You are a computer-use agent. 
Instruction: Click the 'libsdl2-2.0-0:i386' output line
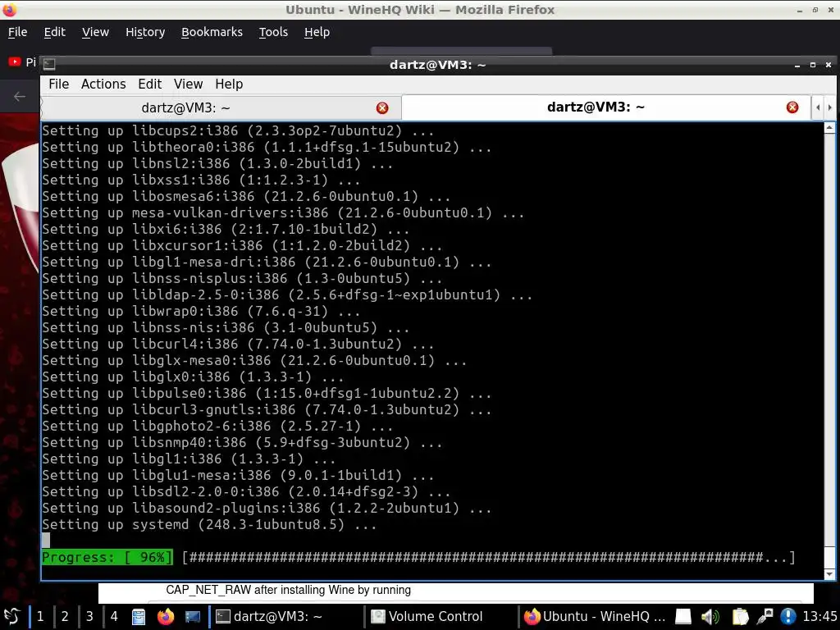[x=246, y=491]
